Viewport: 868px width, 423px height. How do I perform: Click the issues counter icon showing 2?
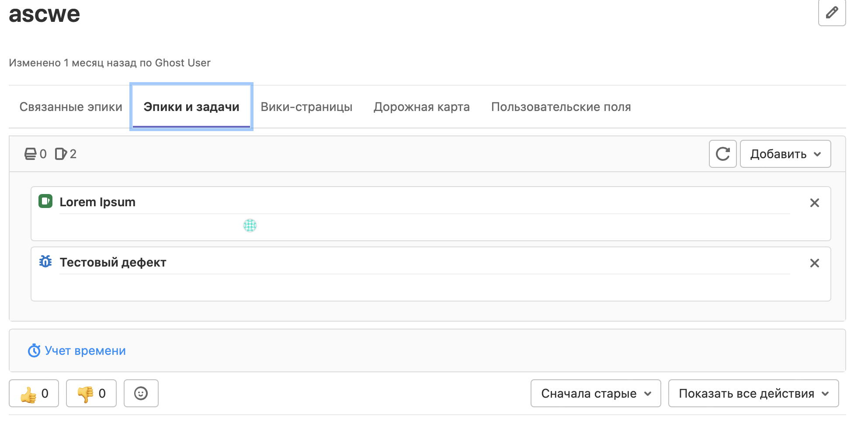tap(62, 153)
